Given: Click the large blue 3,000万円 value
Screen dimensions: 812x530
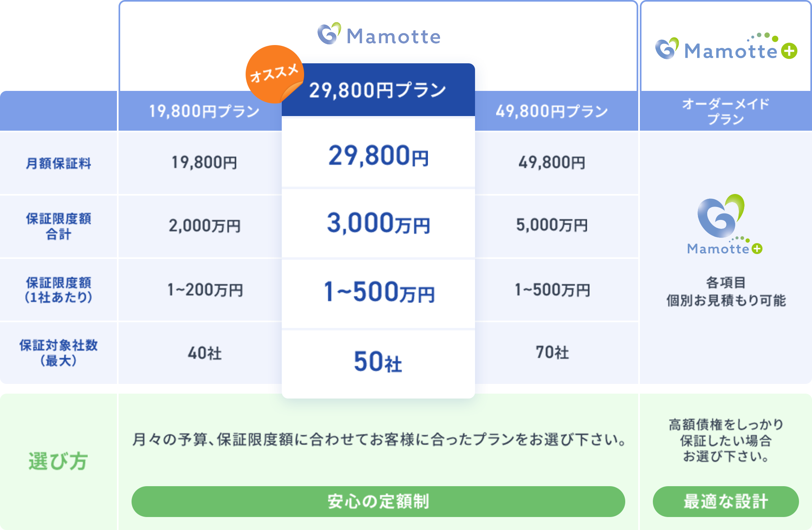Looking at the screenshot, I should coord(378,223).
